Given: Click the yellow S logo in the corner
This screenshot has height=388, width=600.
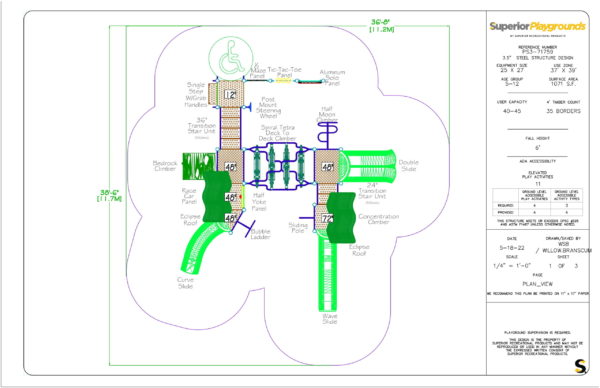Looking at the screenshot, I should point(580,366).
